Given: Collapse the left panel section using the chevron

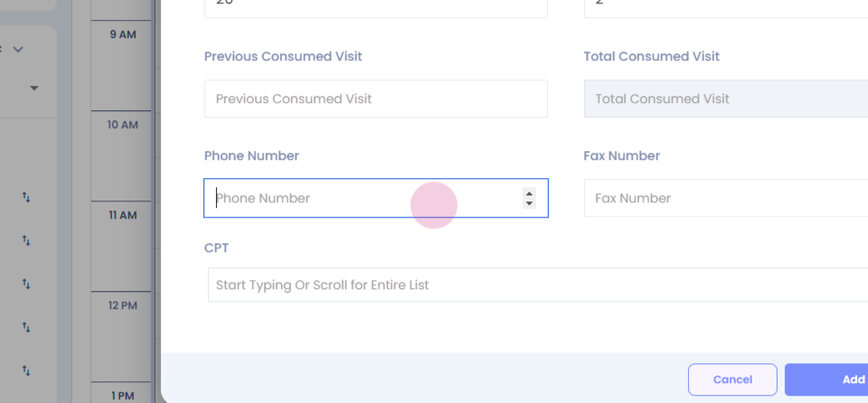Looking at the screenshot, I should coord(18,49).
